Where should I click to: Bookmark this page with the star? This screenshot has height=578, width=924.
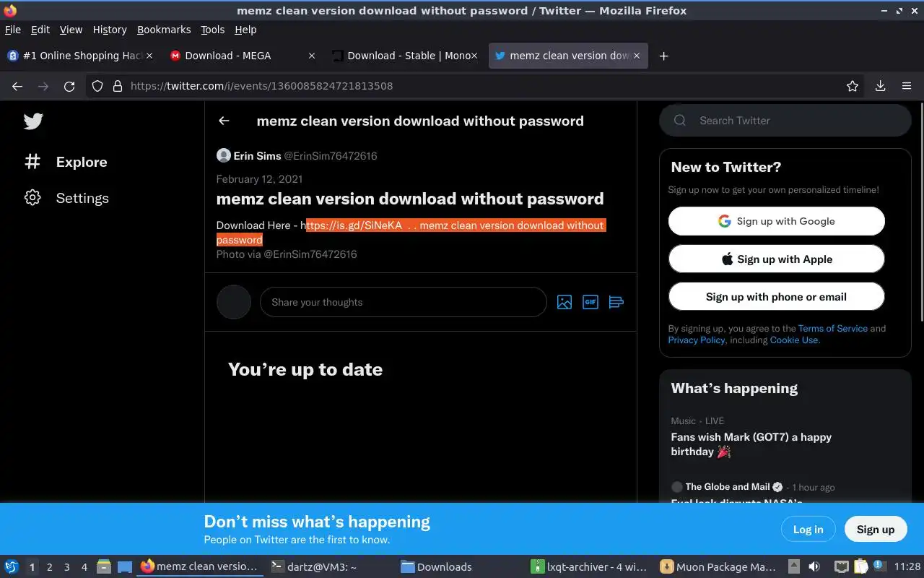point(853,86)
